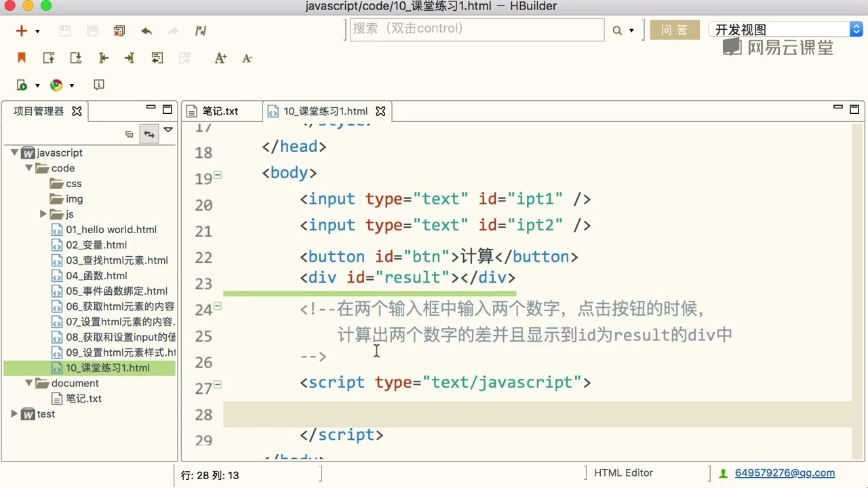Open the project panel view menu triangle

(168, 129)
